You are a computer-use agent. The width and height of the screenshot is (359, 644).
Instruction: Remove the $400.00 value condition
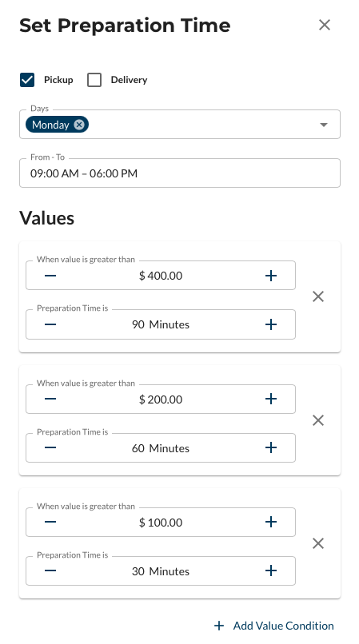click(318, 296)
